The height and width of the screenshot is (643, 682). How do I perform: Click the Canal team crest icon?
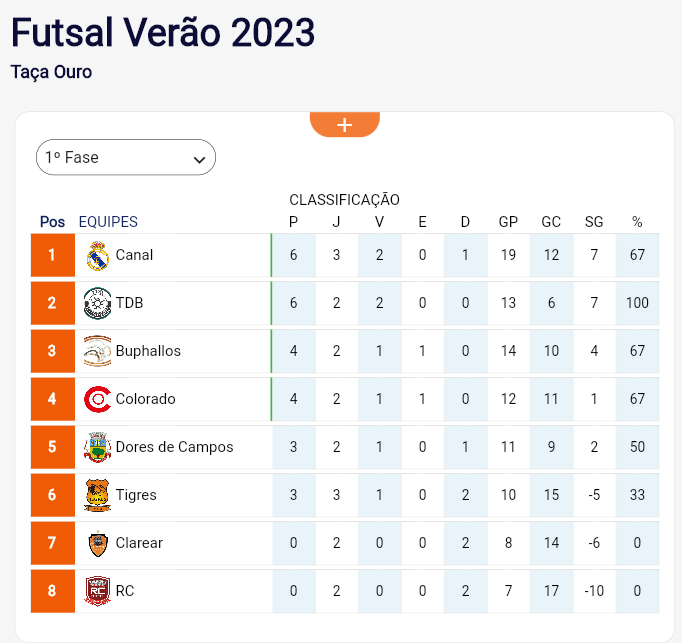(x=97, y=255)
